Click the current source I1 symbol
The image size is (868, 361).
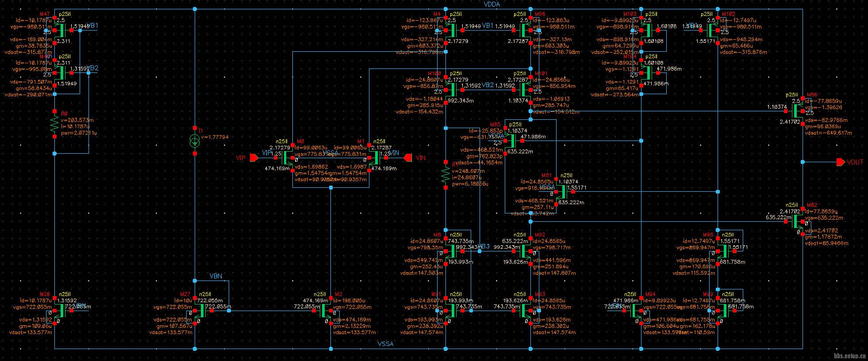point(195,141)
